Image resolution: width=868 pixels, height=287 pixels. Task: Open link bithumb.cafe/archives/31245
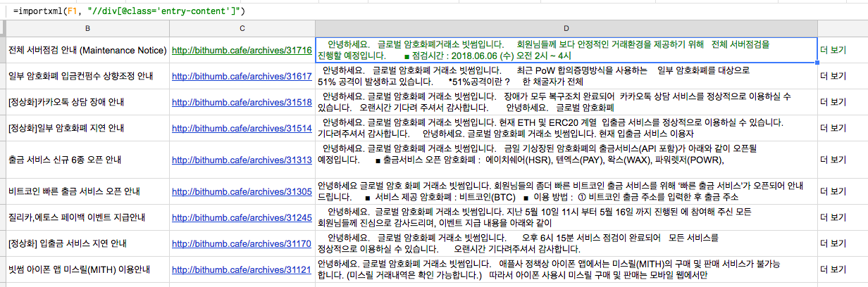point(242,217)
